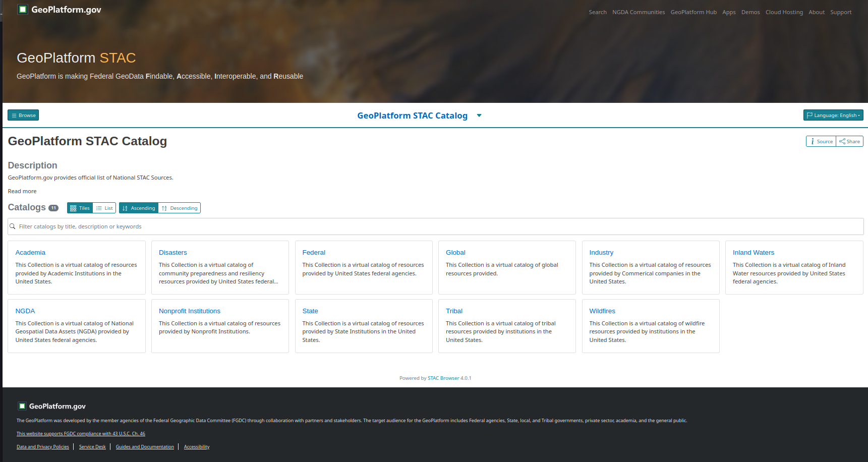868x462 pixels.
Task: Open Apps in top navigation
Action: coord(729,12)
